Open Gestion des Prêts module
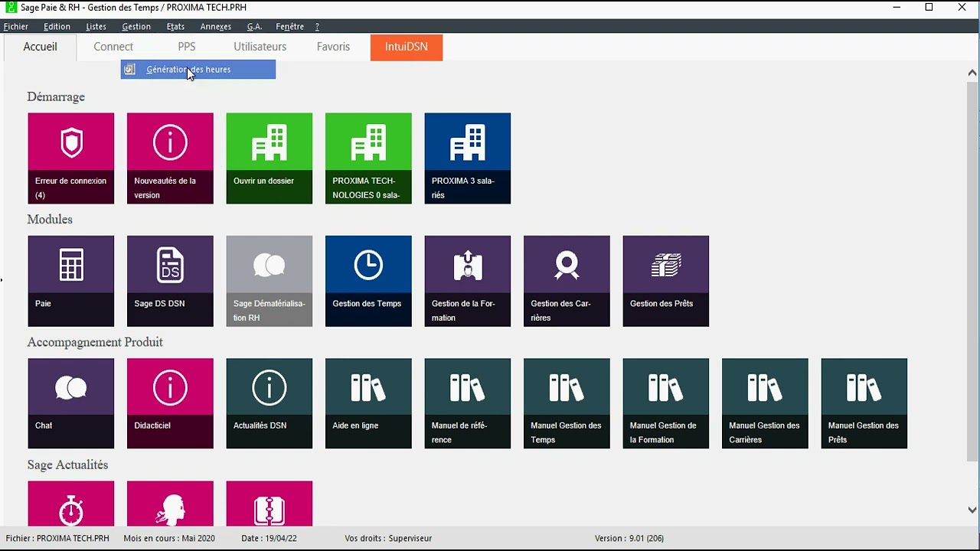Viewport: 980px width, 551px height. 665,281
